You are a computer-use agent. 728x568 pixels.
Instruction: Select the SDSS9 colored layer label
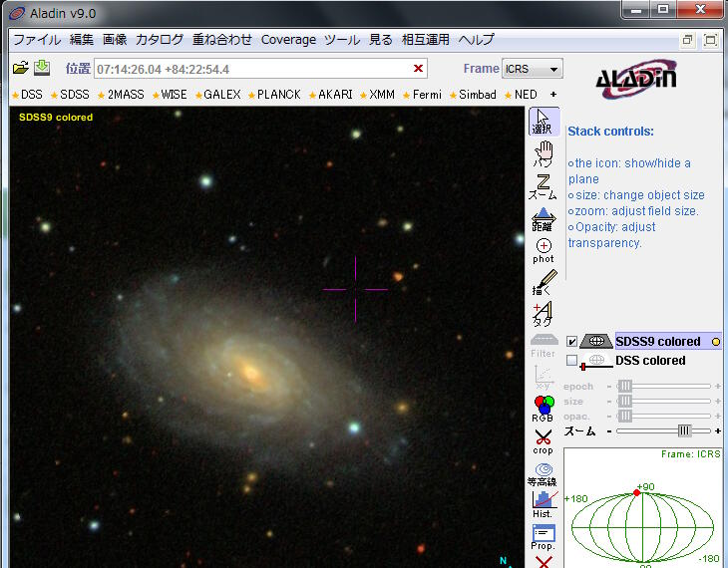(x=658, y=342)
